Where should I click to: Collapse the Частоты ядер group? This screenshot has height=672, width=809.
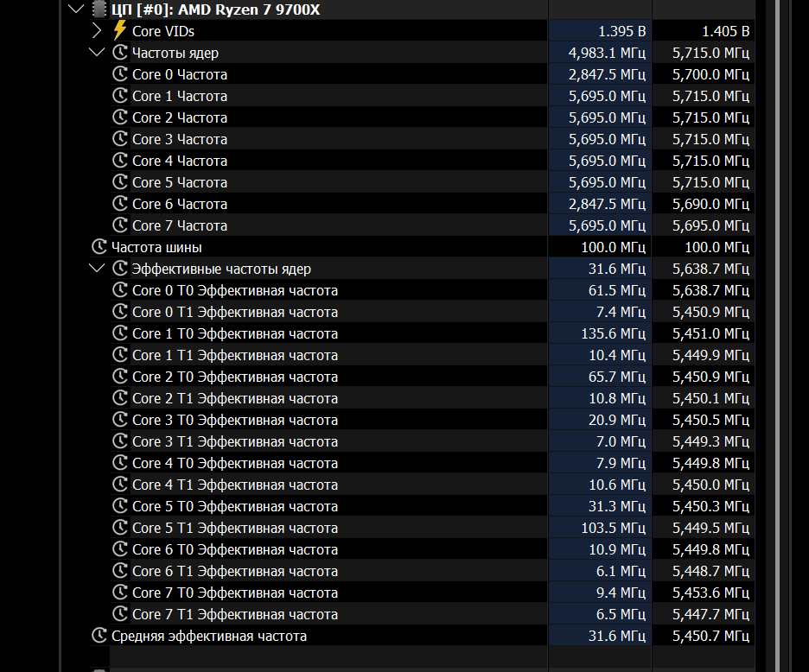click(x=97, y=53)
